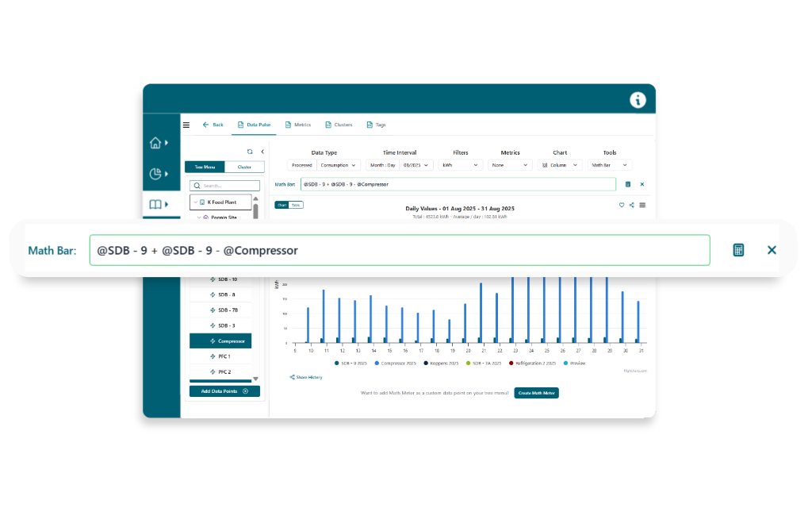Click the Create Math Meter button
812x508 pixels.
(536, 393)
